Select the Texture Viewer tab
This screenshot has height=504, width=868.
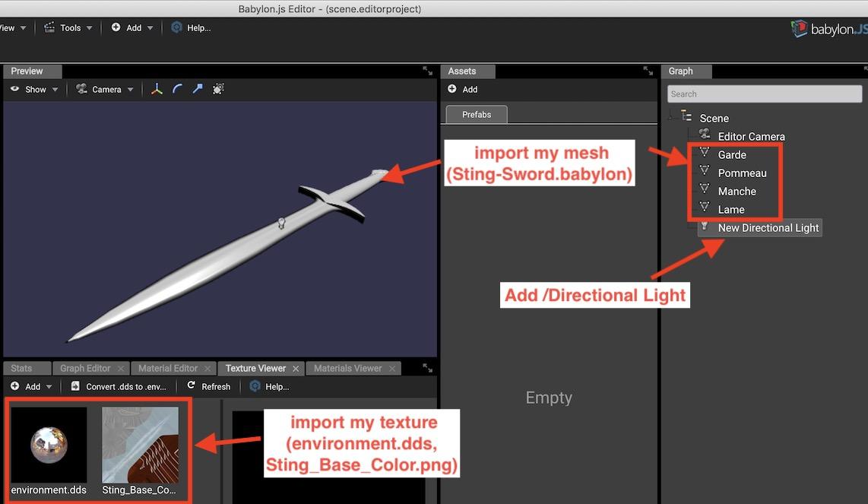coord(255,368)
